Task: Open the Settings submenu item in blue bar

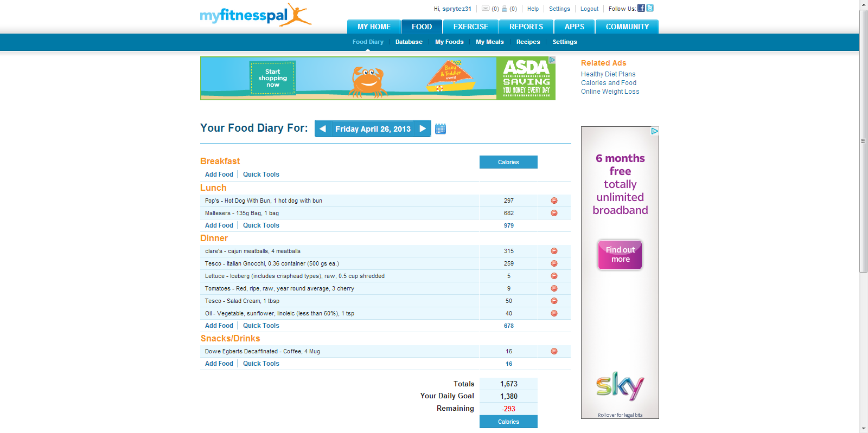Action: (565, 42)
